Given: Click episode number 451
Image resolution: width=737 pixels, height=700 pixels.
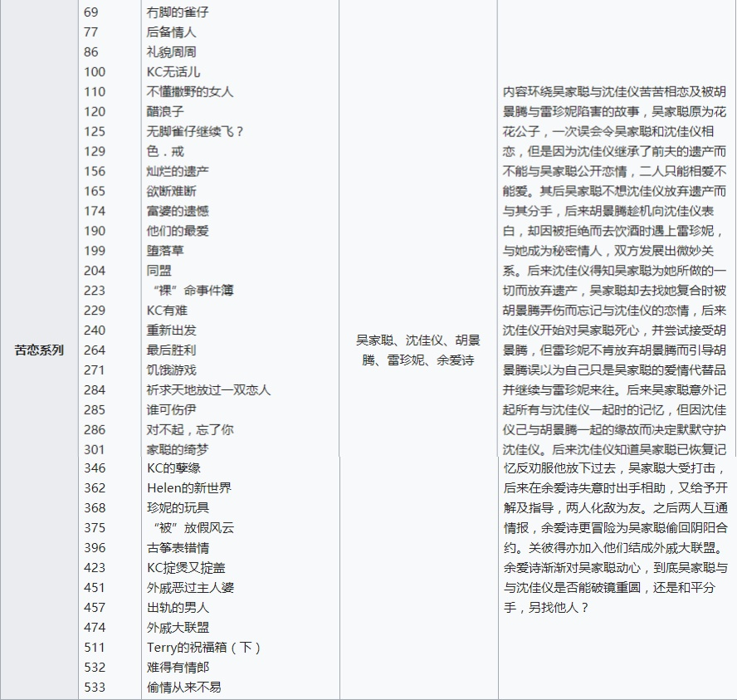Looking at the screenshot, I should point(95,588).
